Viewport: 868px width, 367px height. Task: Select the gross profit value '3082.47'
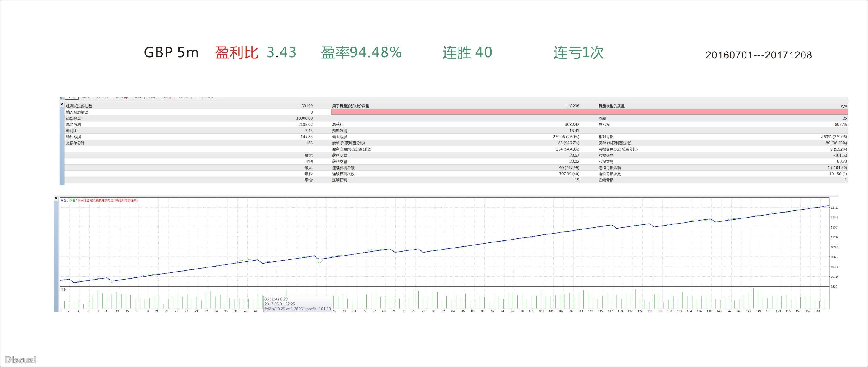(572, 124)
